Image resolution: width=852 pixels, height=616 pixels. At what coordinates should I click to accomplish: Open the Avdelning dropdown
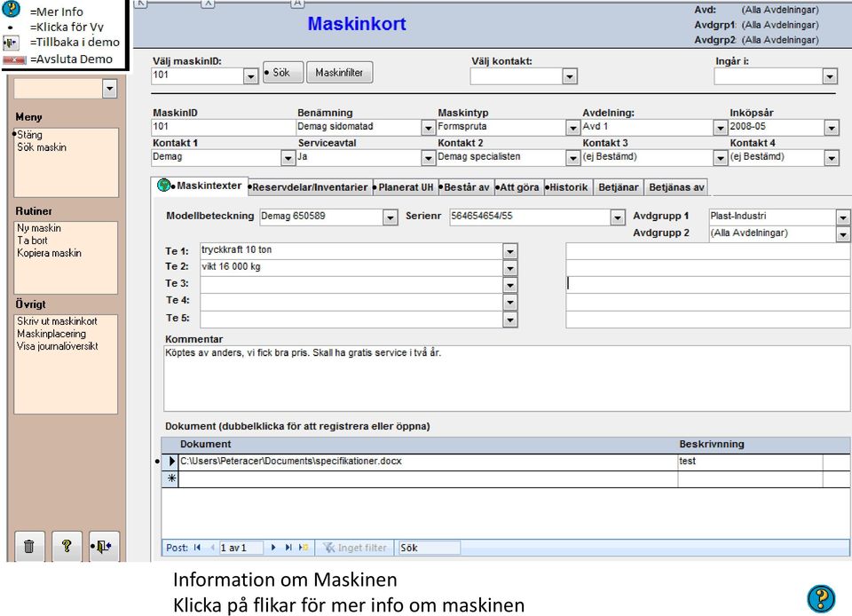click(x=720, y=128)
